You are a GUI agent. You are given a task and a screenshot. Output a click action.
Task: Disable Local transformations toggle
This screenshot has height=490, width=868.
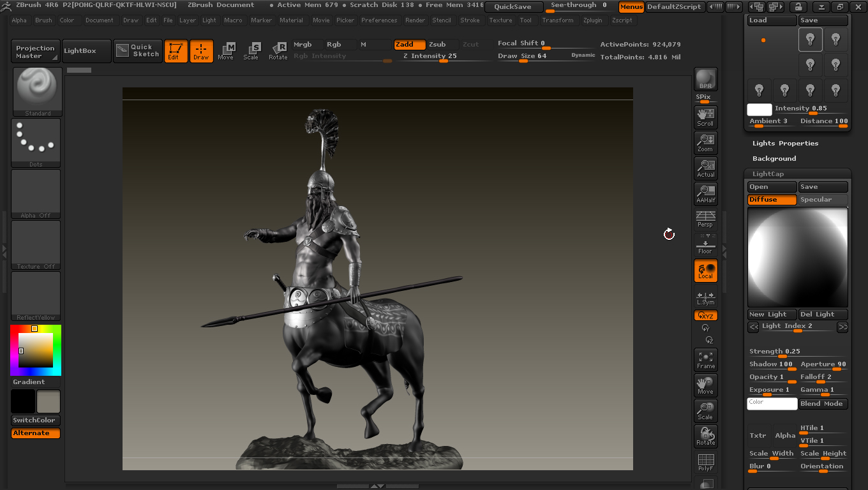click(x=705, y=271)
